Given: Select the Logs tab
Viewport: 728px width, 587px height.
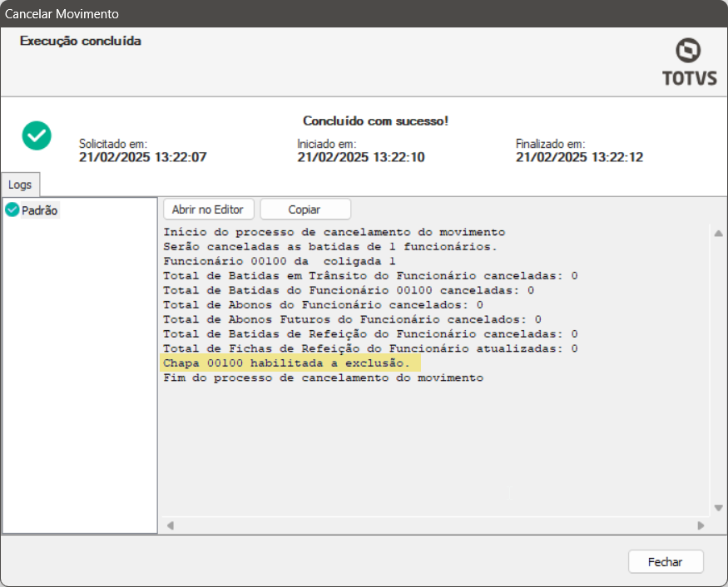Looking at the screenshot, I should (20, 185).
